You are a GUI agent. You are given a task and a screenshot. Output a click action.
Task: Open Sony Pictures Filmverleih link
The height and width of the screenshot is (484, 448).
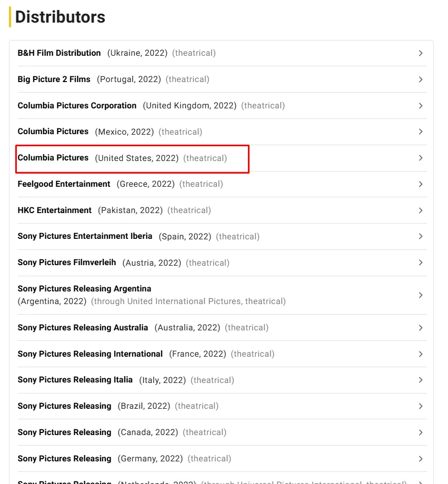click(67, 263)
